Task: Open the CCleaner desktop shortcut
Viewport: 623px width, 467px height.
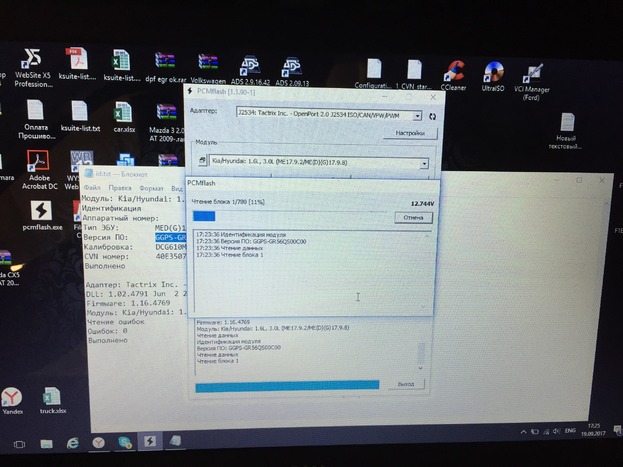Action: (455, 73)
